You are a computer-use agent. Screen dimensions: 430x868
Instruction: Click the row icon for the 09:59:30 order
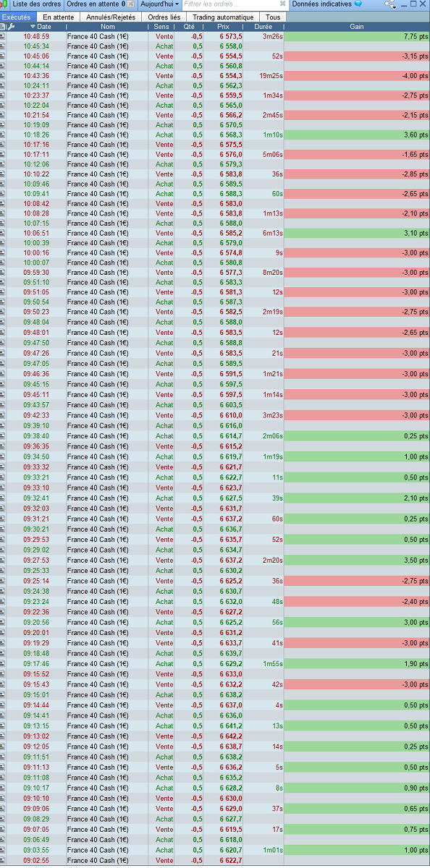pos(3,273)
